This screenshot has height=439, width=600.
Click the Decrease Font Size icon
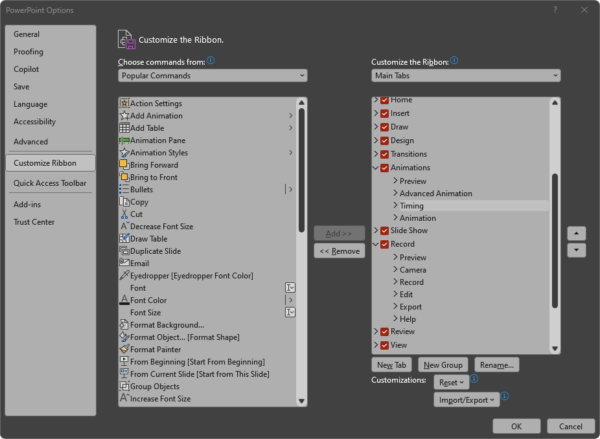124,226
